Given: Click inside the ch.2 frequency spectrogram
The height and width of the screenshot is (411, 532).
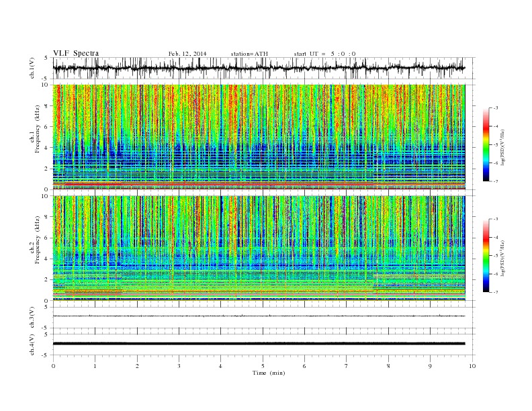Looking at the screenshot, I should [x=259, y=248].
